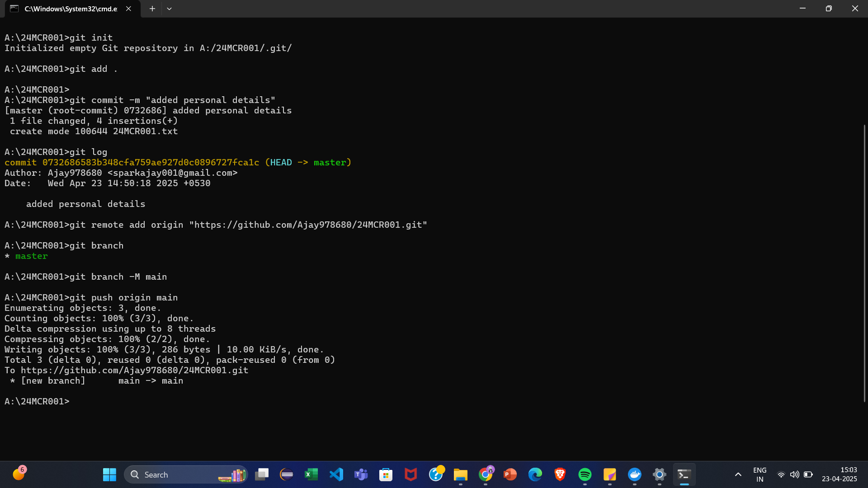Click the Terminal icon on taskbar
The image size is (868, 488).
[x=684, y=474]
